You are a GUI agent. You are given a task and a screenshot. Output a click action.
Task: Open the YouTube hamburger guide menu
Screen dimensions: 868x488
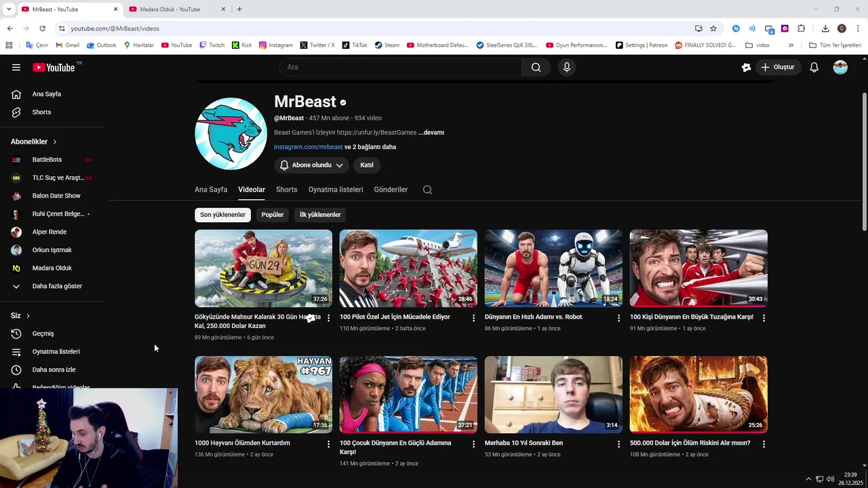pos(16,67)
